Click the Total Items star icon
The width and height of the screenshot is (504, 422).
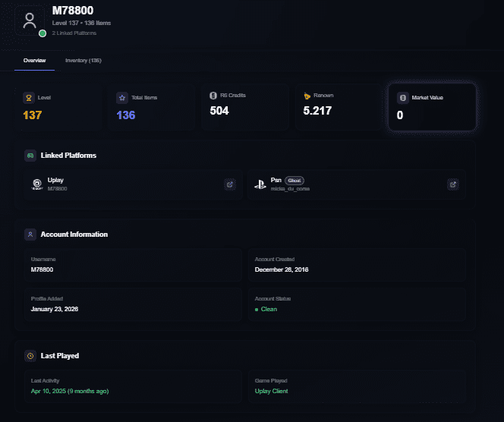click(122, 98)
